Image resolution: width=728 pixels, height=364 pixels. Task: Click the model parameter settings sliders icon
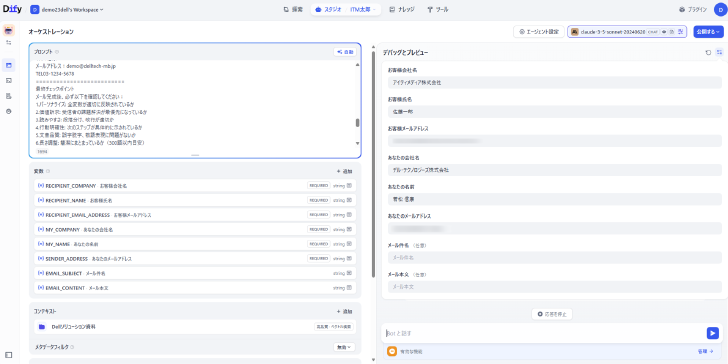(680, 32)
